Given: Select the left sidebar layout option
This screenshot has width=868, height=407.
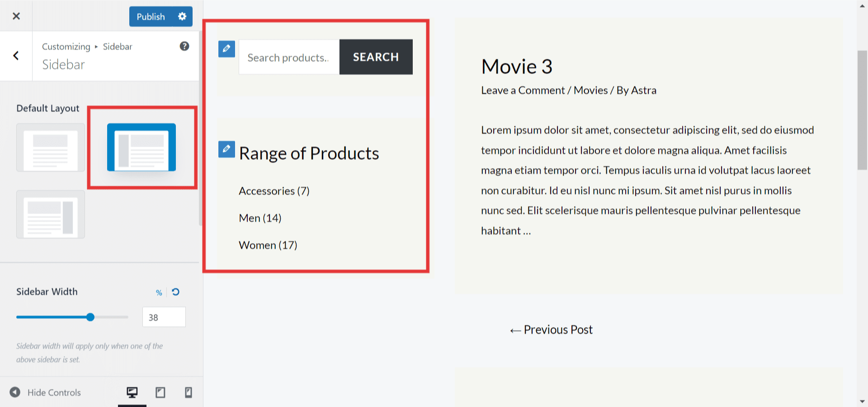Looking at the screenshot, I should point(142,147).
